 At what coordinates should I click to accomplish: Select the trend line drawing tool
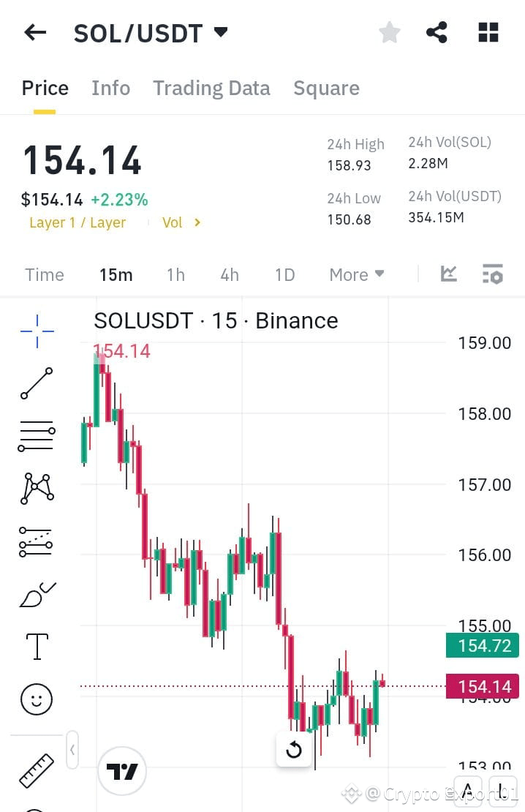(x=35, y=383)
